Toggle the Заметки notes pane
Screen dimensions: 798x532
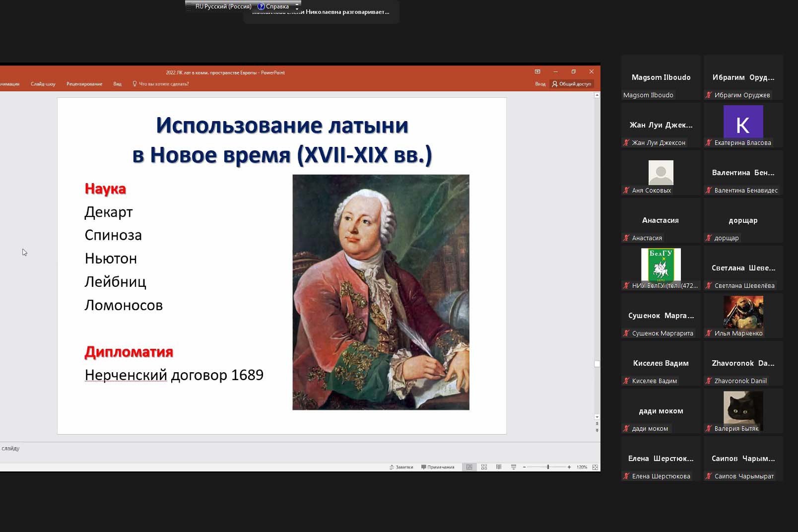click(401, 467)
